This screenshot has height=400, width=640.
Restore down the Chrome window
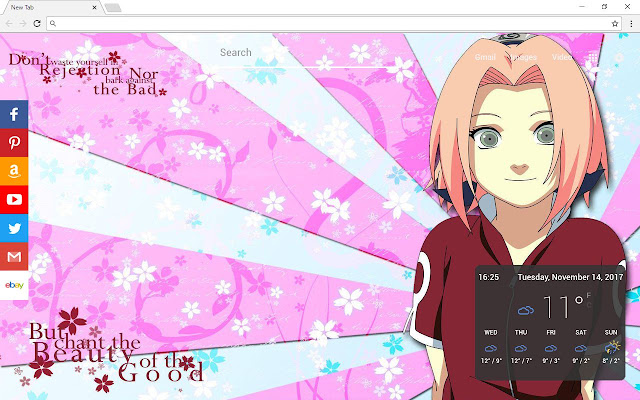coord(604,7)
